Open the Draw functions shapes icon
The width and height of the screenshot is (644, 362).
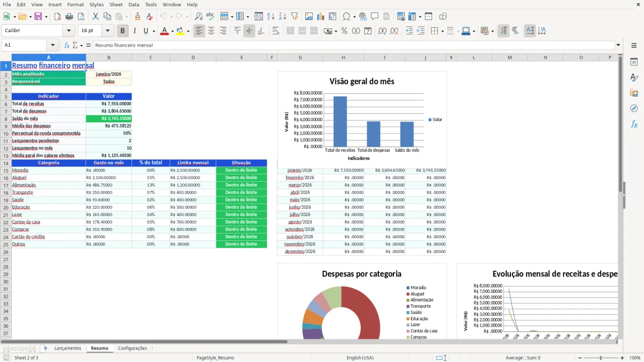[x=443, y=17]
